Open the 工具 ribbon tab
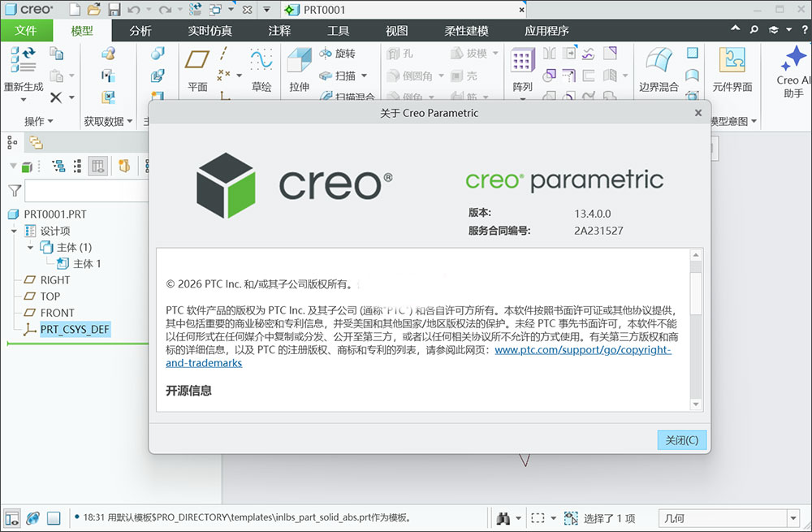The image size is (812, 532). click(x=338, y=31)
